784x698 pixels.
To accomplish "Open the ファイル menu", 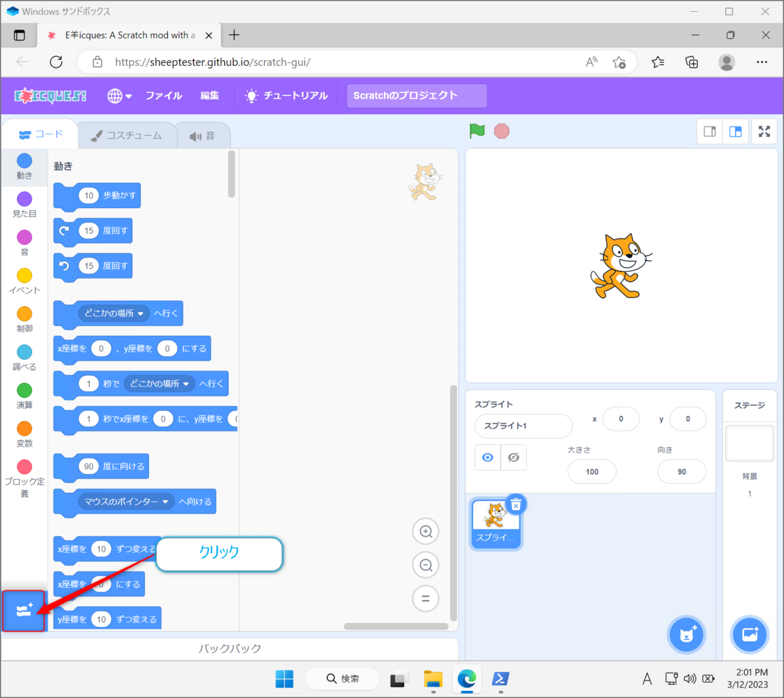I will (x=163, y=96).
